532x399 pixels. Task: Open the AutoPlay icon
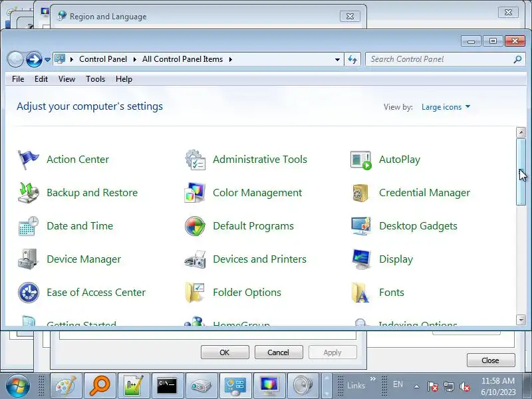(360, 160)
